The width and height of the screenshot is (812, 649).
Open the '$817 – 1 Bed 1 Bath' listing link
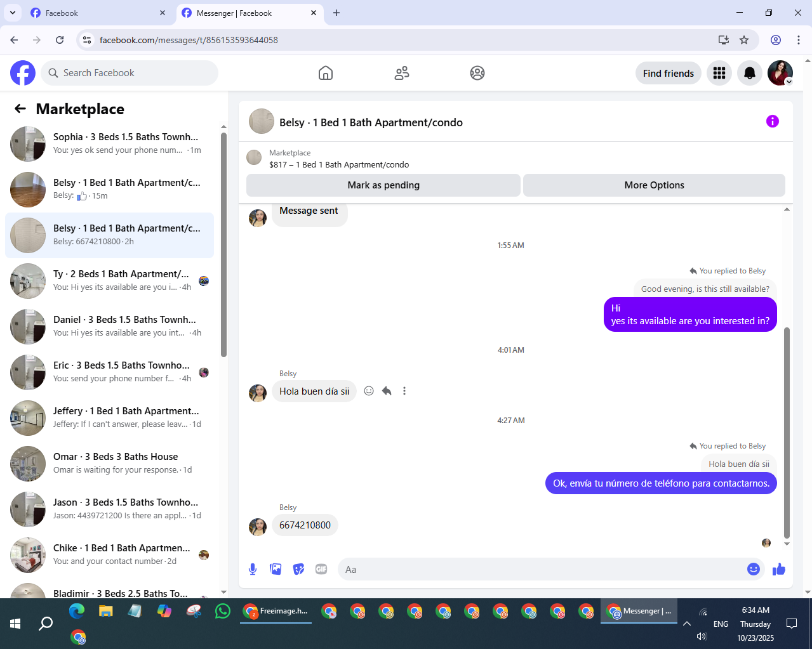coord(339,164)
